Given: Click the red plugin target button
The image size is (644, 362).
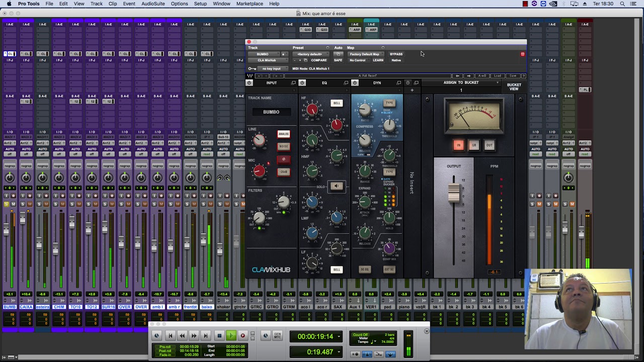Looking at the screenshot, I should click(x=522, y=54).
